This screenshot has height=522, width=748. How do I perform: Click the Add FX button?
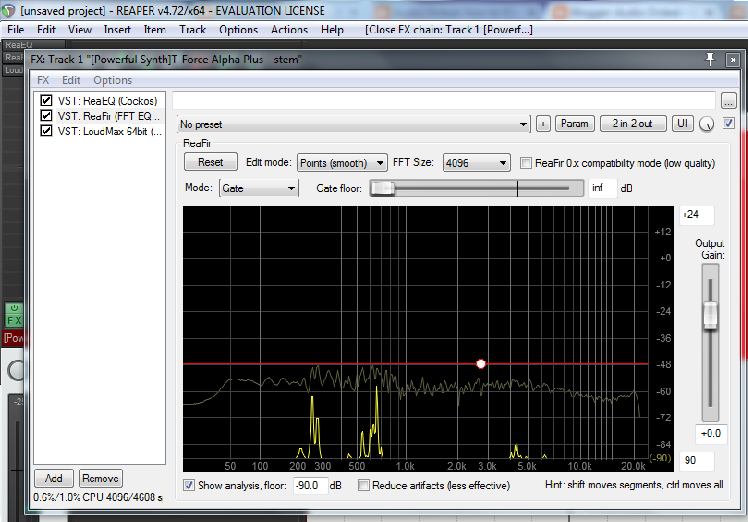[x=54, y=478]
